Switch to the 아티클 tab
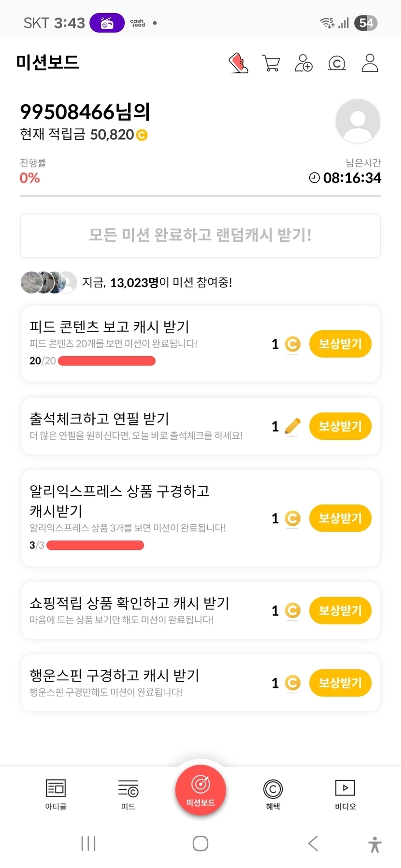Image resolution: width=401 pixels, height=868 pixels. (x=56, y=794)
